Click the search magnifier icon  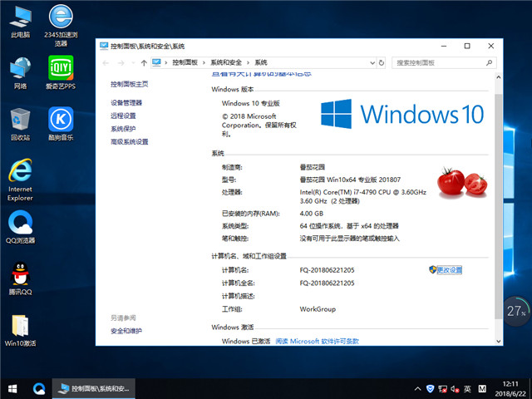point(489,63)
